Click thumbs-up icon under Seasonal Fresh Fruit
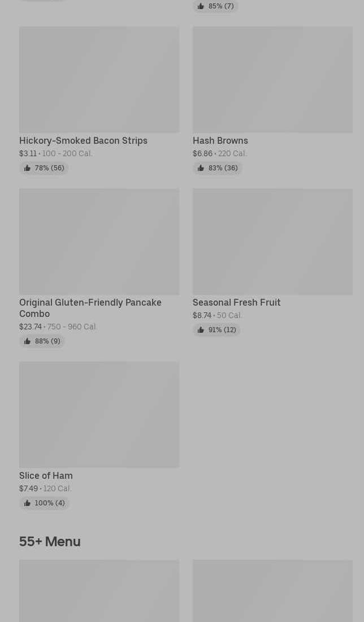 tap(201, 330)
